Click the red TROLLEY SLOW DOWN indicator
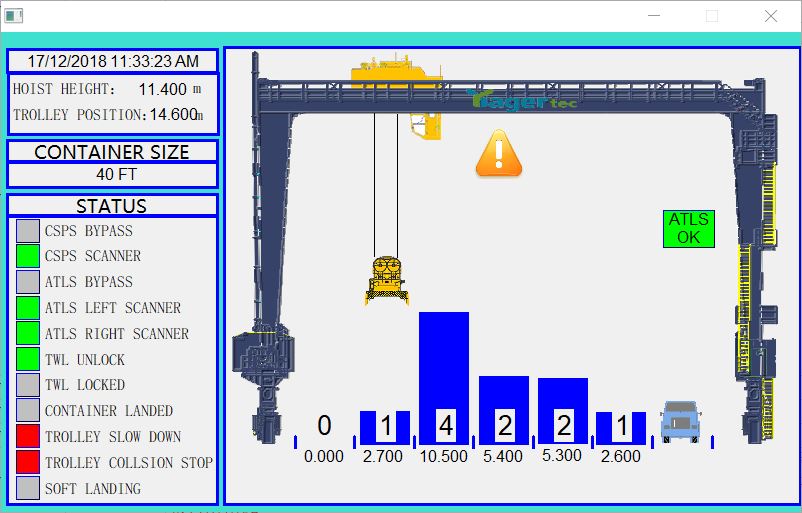Viewport: 802px width, 513px height. tap(28, 436)
